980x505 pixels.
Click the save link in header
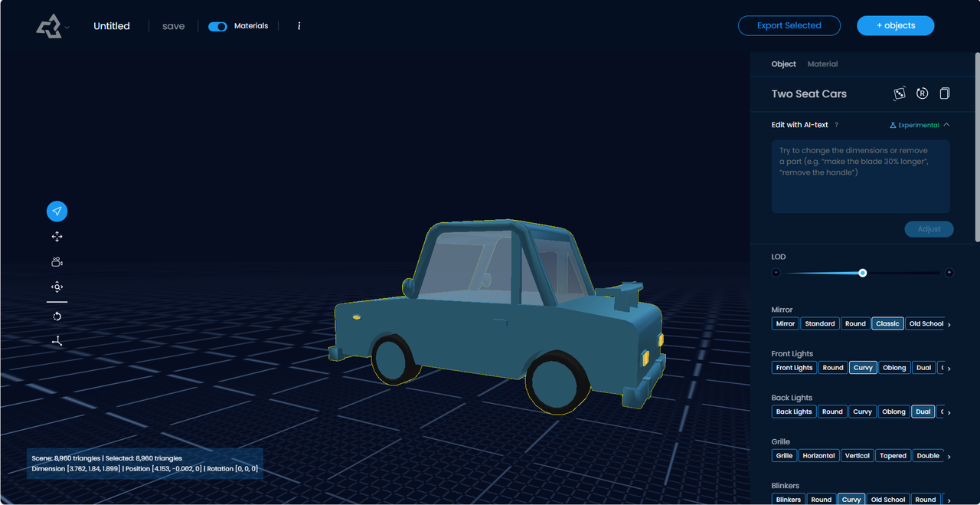point(174,26)
